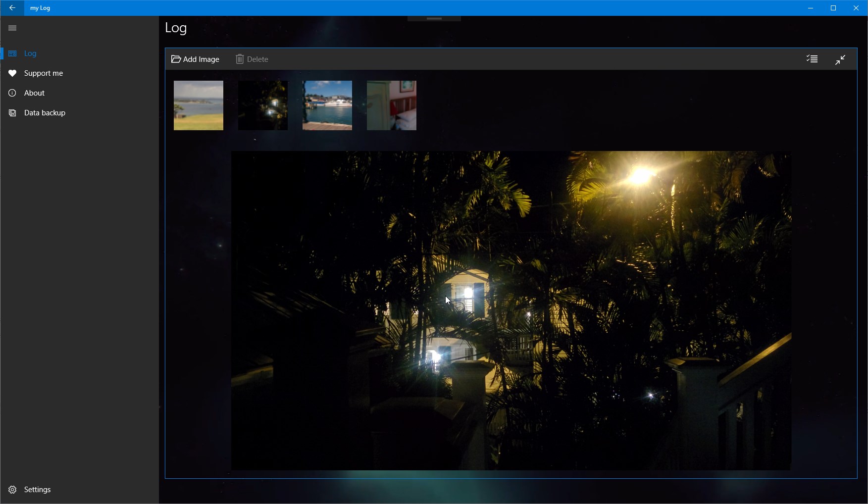
Task: Click the heart icon beside Support me
Action: pyautogui.click(x=12, y=73)
